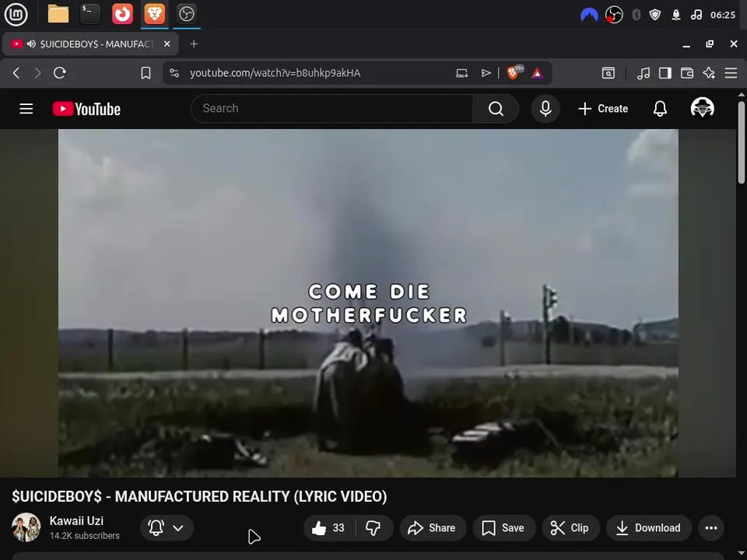
Task: Download the video
Action: [x=648, y=527]
